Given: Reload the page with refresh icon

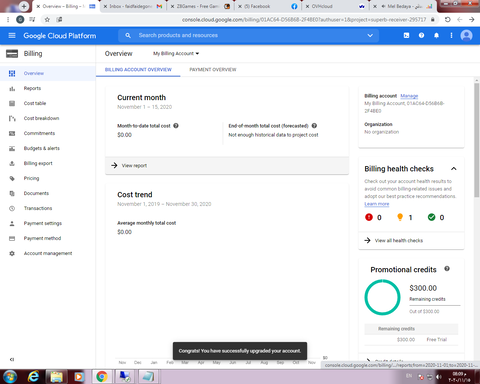Looking at the screenshot, I should [x=448, y=20].
